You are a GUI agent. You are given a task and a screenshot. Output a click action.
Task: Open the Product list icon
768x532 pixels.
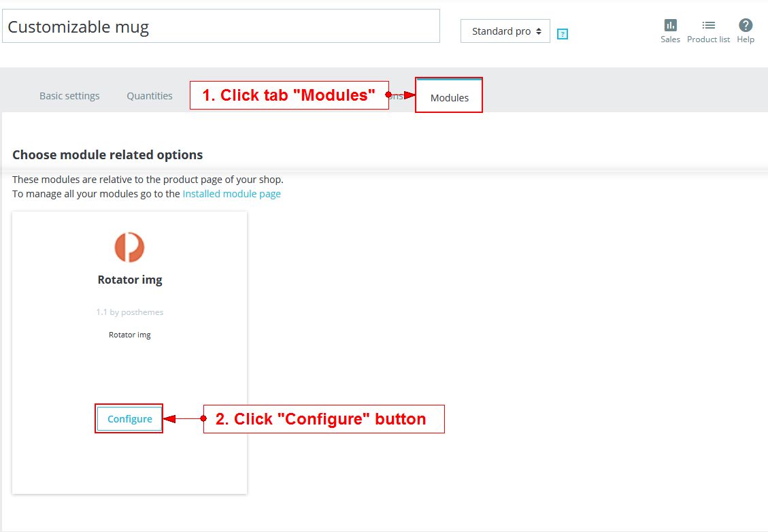[708, 26]
